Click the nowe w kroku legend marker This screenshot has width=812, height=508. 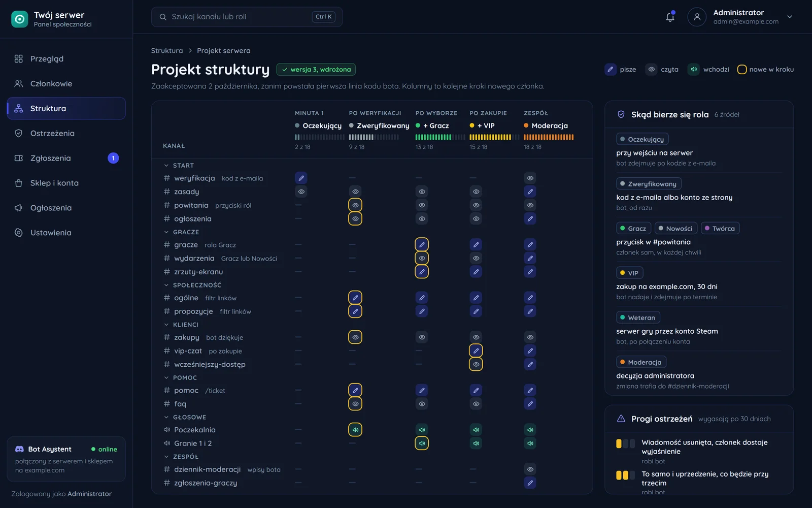point(741,70)
